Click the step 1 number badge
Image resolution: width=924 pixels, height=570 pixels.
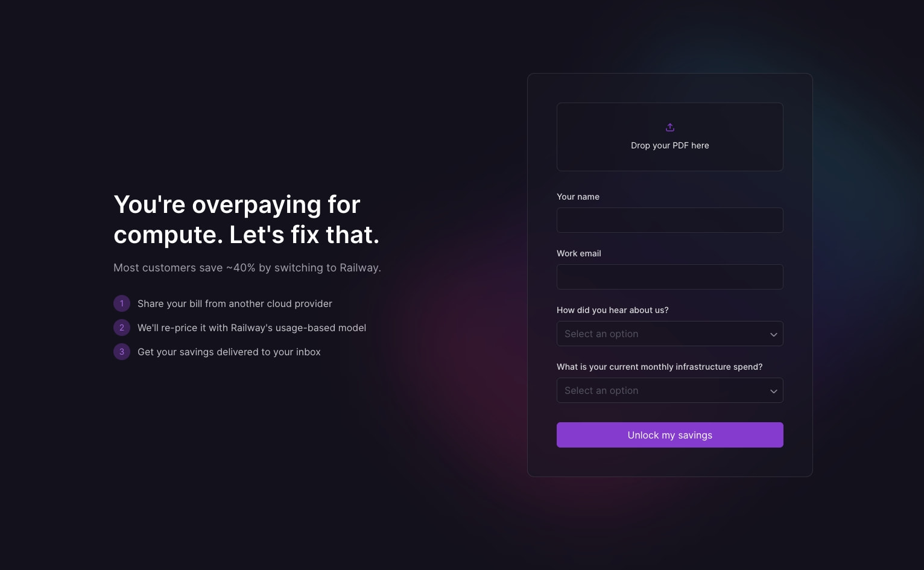click(122, 303)
